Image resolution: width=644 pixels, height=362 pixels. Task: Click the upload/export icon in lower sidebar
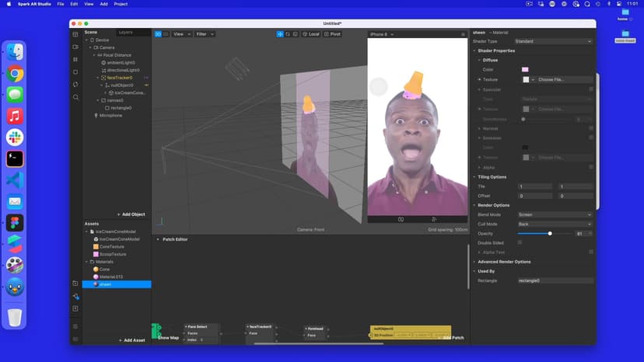coord(75,308)
